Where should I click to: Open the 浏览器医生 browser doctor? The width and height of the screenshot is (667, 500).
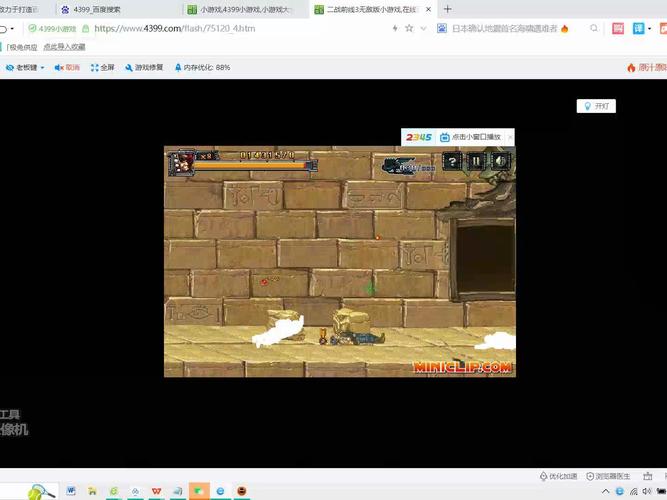tap(608, 476)
